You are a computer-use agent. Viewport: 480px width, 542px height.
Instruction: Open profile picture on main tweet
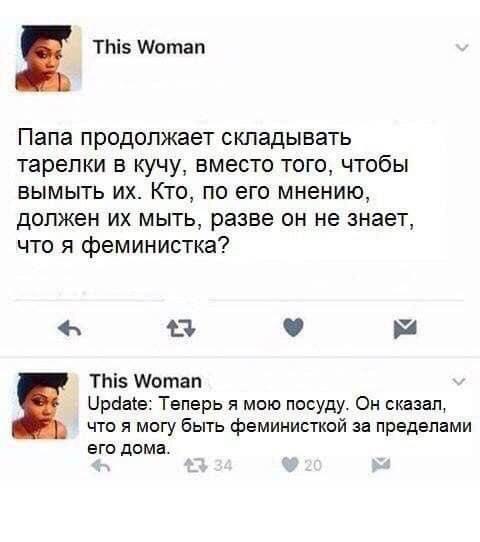tap(48, 58)
